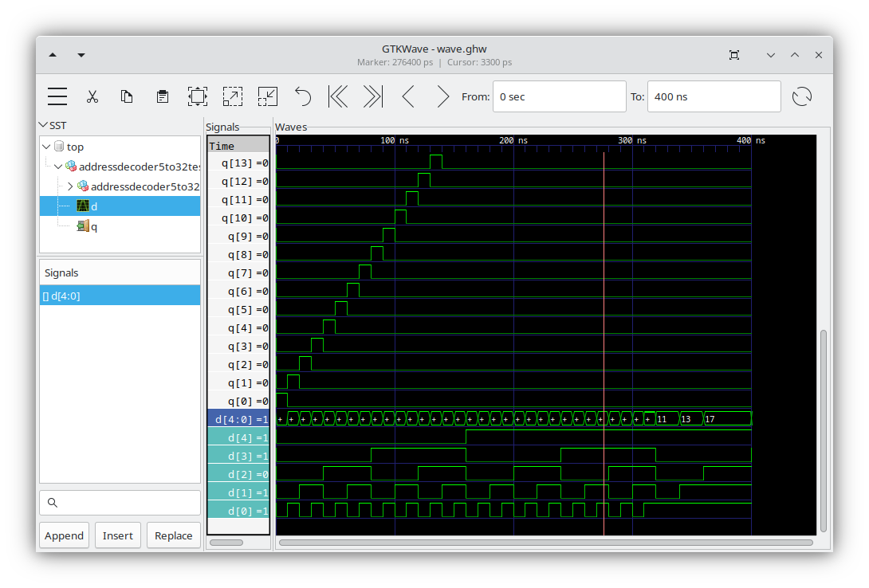Collapse the SST panel
The image size is (869, 588).
[x=43, y=125]
